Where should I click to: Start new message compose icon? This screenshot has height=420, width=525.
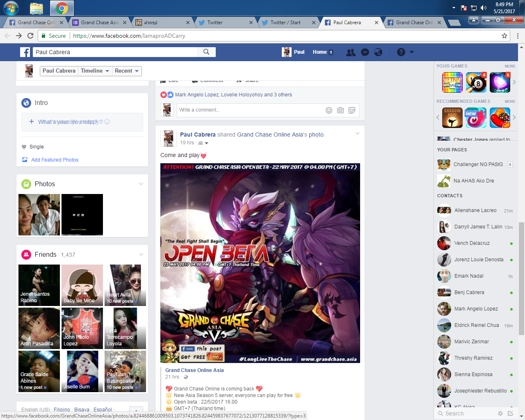[510, 413]
